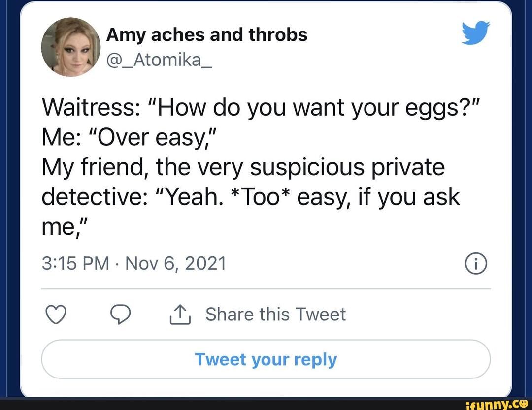Click the Twitter bird logo icon
The height and width of the screenshot is (410, 532).
pyautogui.click(x=474, y=33)
